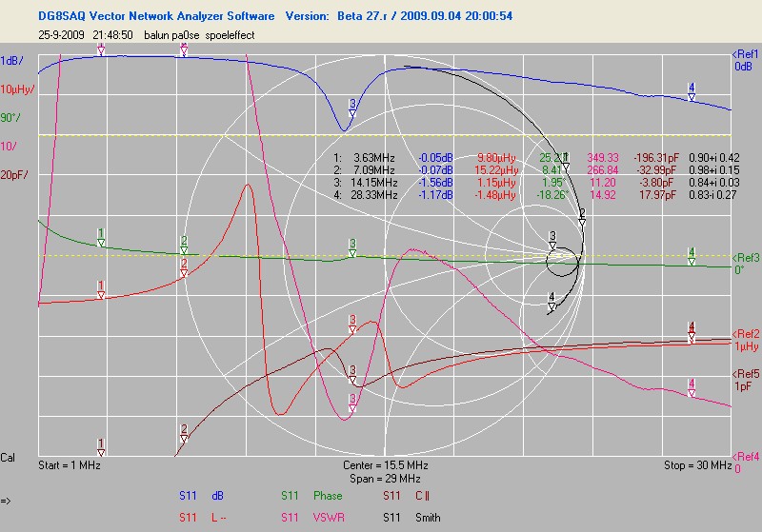Click marker 2 frequency 7.09MHz
762x532 pixels.
pyautogui.click(x=373, y=170)
